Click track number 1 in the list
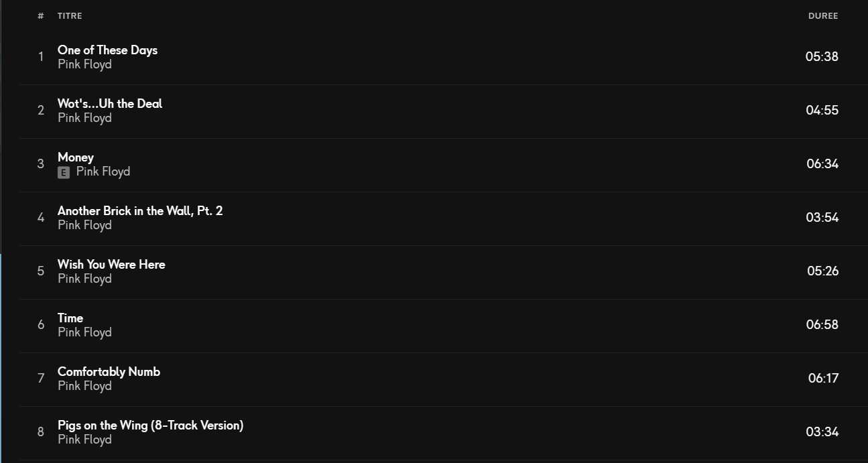This screenshot has height=463, width=868. tap(41, 57)
